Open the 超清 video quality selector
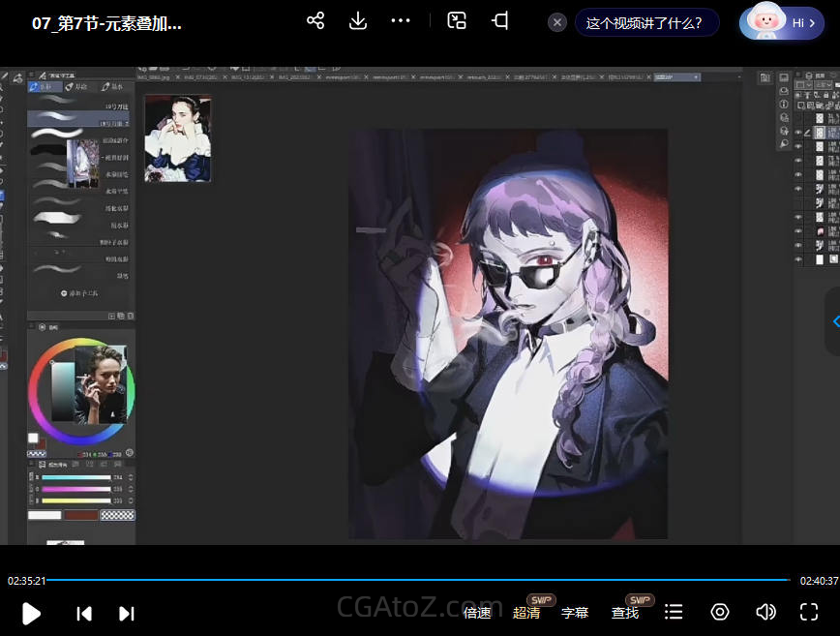Viewport: 840px width, 636px height. point(526,613)
